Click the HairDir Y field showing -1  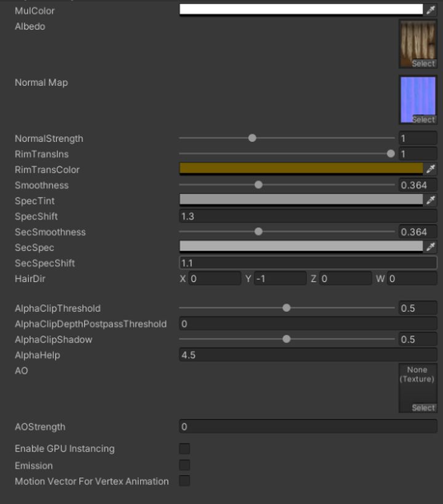click(x=280, y=278)
